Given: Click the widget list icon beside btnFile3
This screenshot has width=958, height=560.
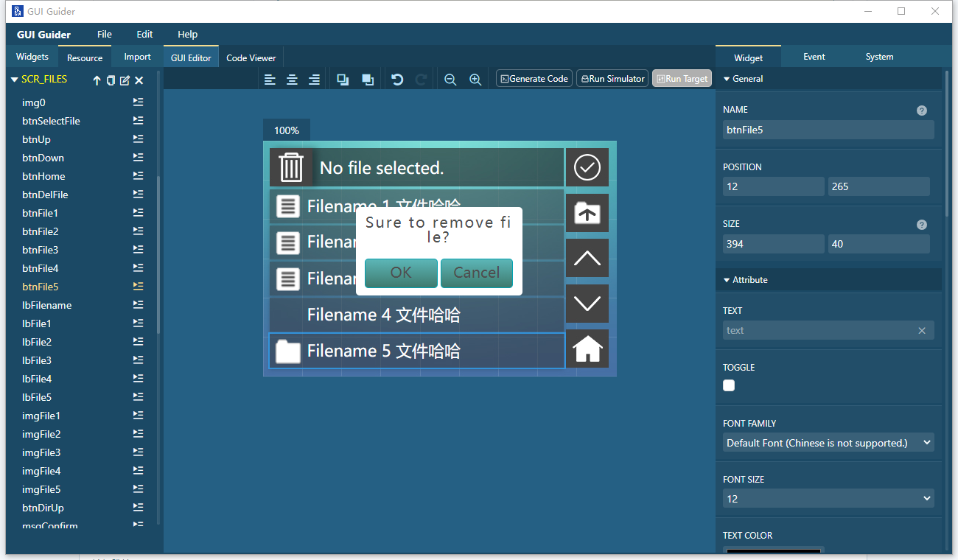Looking at the screenshot, I should coord(138,249).
